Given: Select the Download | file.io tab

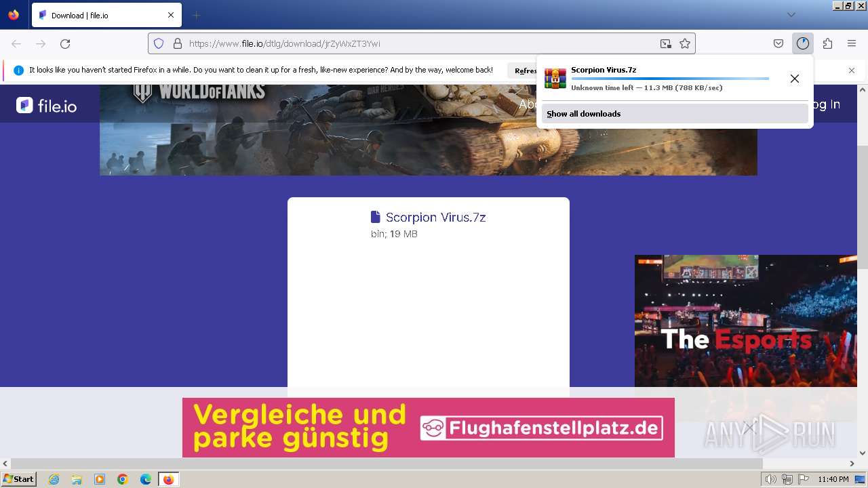Looking at the screenshot, I should pos(106,15).
